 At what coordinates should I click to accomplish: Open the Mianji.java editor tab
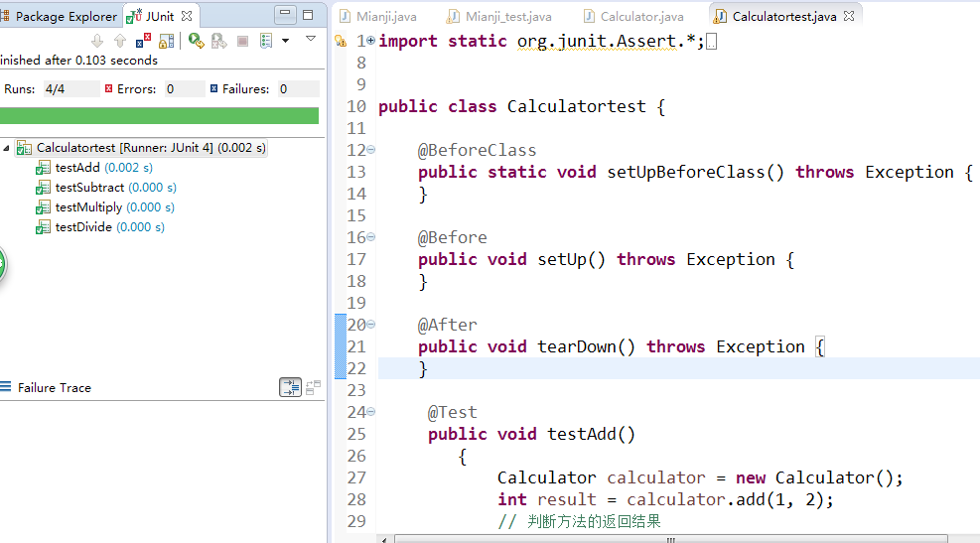(x=378, y=17)
